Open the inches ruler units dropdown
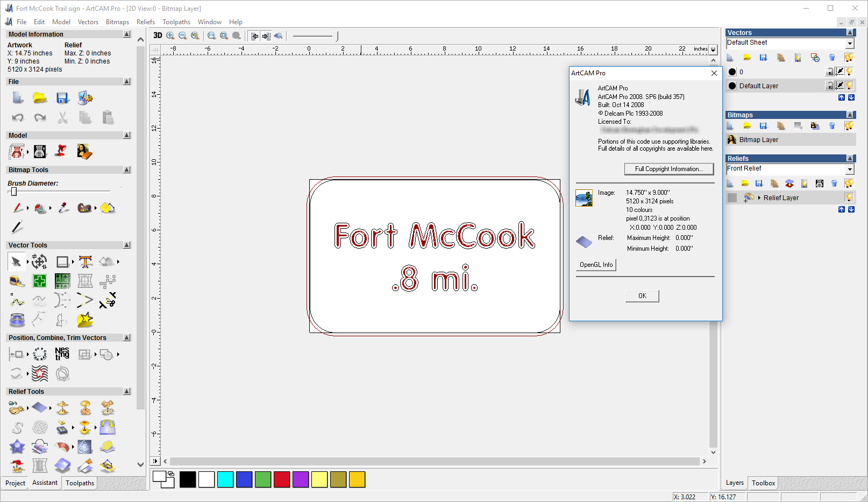The width and height of the screenshot is (868, 502). (713, 49)
